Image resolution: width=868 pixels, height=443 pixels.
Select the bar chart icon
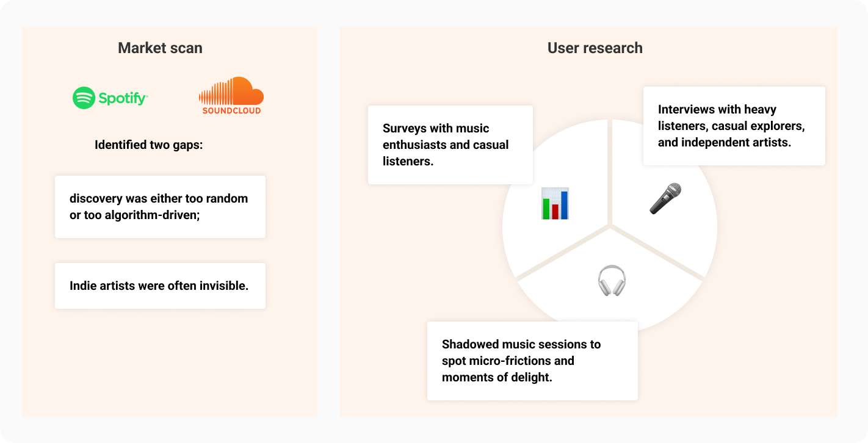coord(555,203)
